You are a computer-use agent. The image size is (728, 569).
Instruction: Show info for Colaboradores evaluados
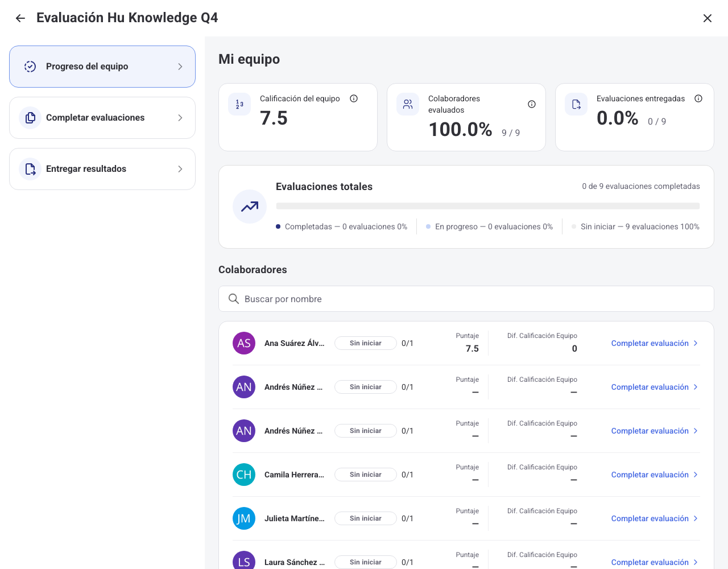(x=532, y=104)
